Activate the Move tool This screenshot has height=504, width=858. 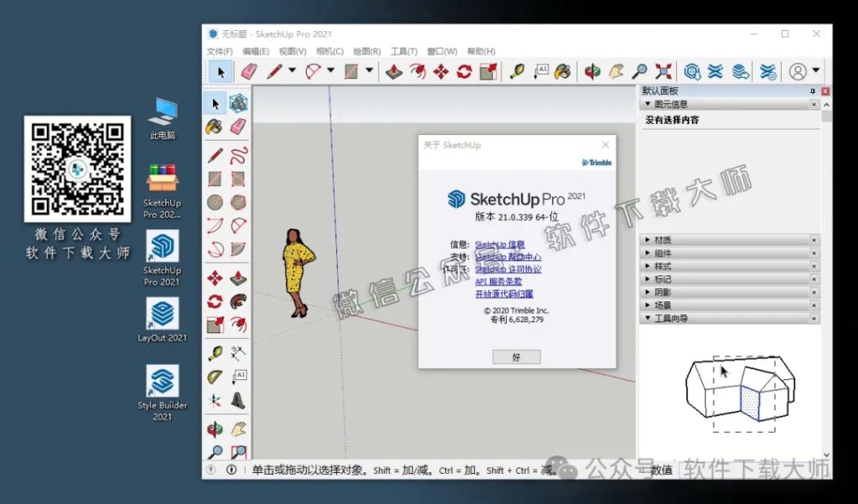click(x=440, y=72)
